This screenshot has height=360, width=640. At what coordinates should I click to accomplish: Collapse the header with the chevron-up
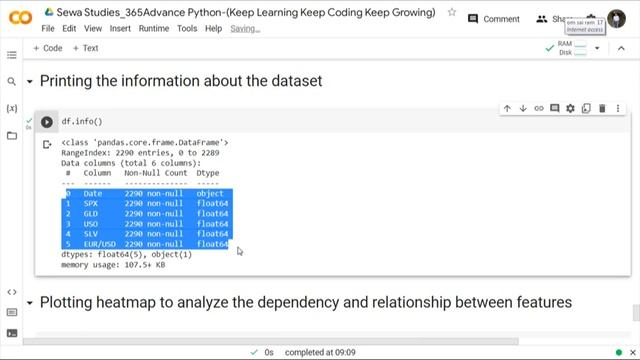point(621,48)
